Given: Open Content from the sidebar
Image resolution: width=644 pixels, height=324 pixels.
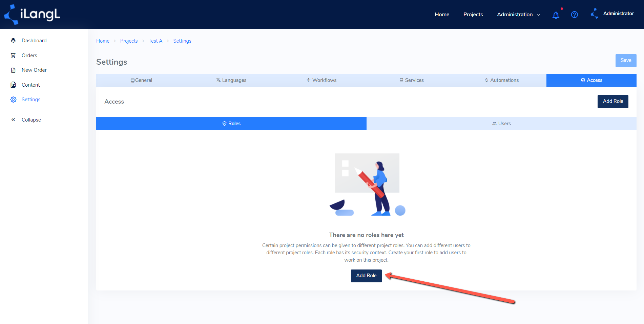Looking at the screenshot, I should (x=30, y=85).
